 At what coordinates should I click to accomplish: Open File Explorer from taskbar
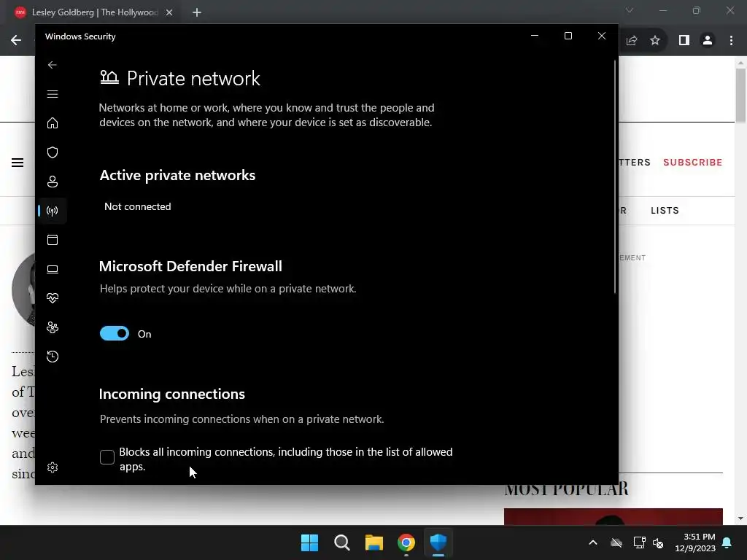374,542
